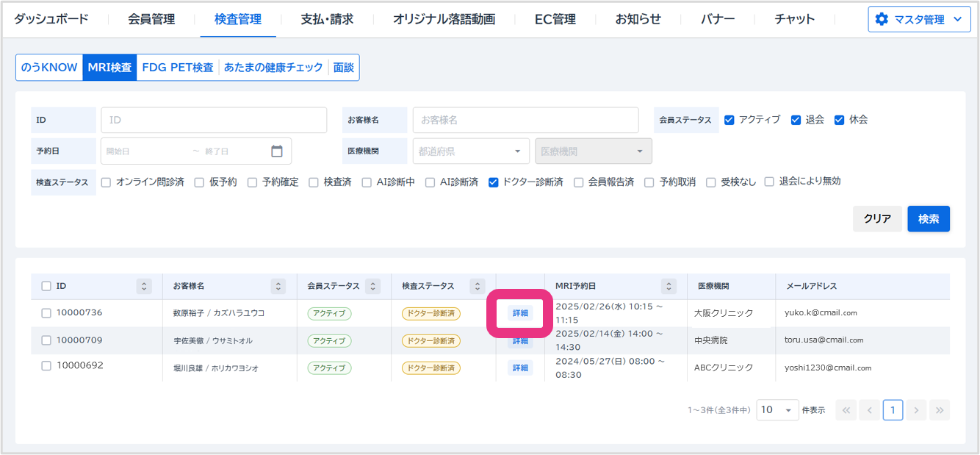Open 詳細 for 堀川良雄's row
Screen dimensions: 980x455
[x=520, y=368]
